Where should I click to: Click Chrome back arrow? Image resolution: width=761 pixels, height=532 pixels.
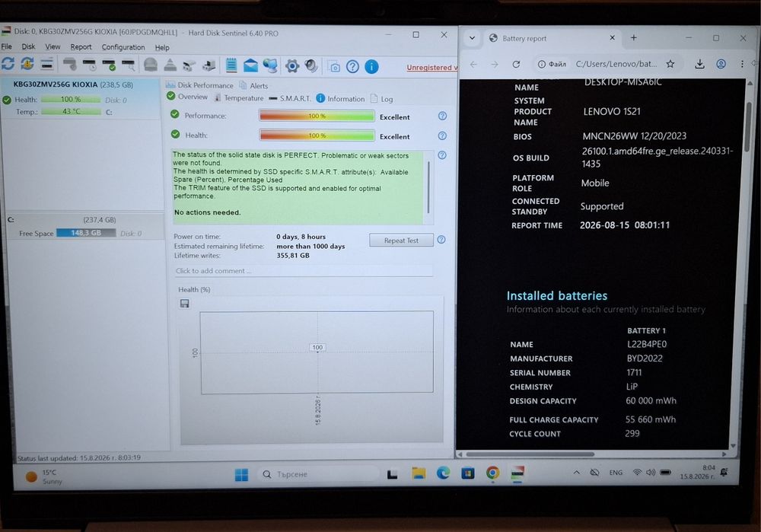click(x=473, y=64)
